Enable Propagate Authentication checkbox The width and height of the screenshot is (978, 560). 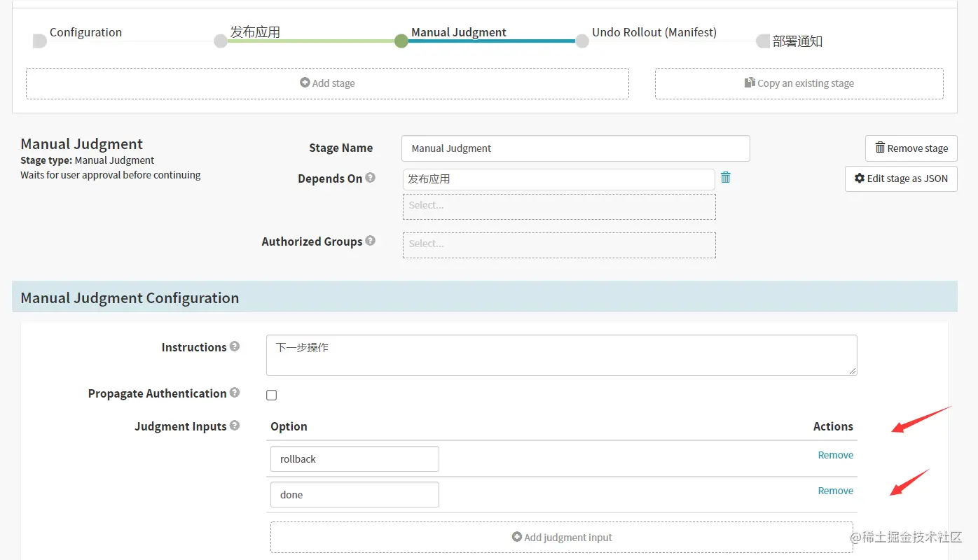click(272, 395)
